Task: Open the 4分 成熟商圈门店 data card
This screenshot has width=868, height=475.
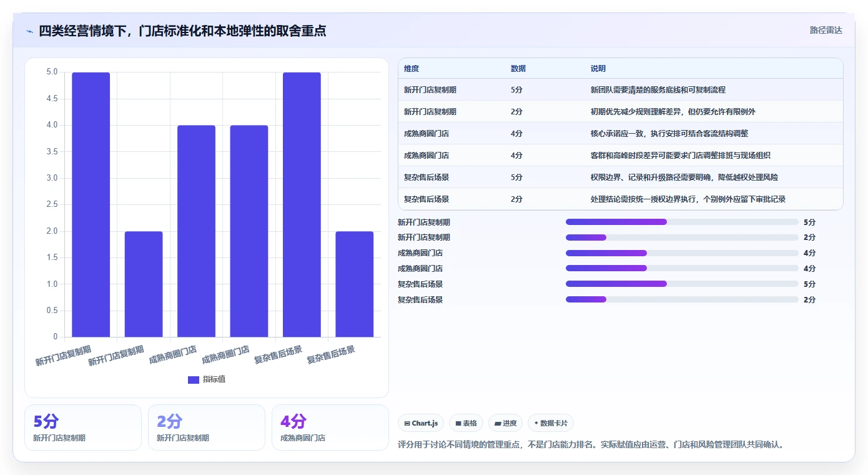Action: [x=330, y=427]
